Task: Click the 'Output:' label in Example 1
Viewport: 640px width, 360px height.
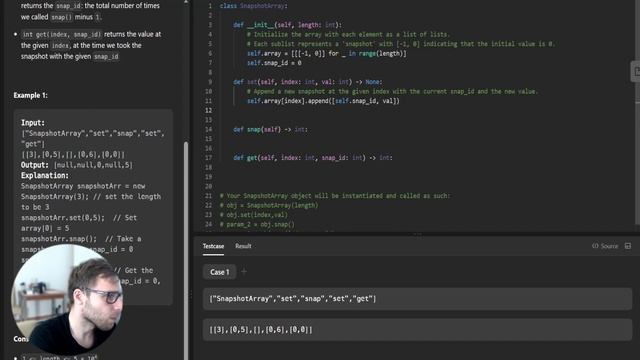Action: point(35,165)
